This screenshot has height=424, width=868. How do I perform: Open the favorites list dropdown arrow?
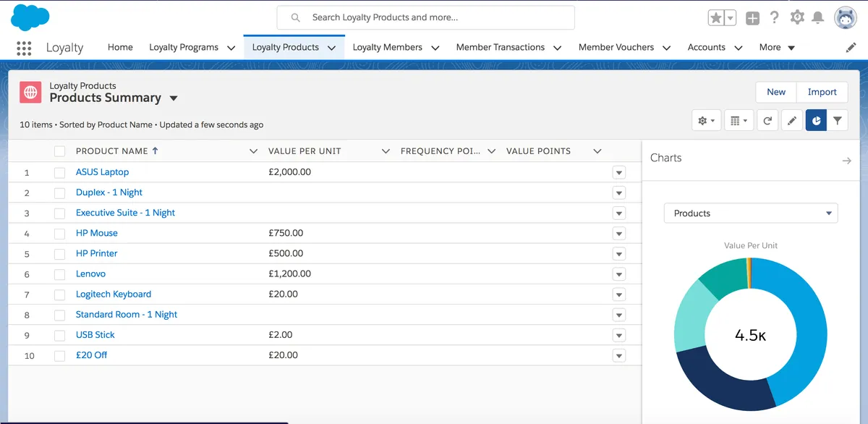pyautogui.click(x=731, y=18)
